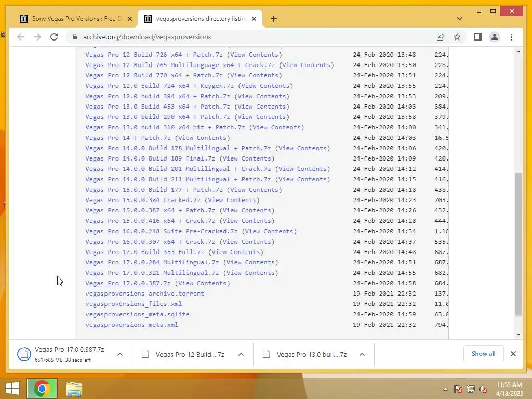Click the network tray icon

click(x=471, y=389)
